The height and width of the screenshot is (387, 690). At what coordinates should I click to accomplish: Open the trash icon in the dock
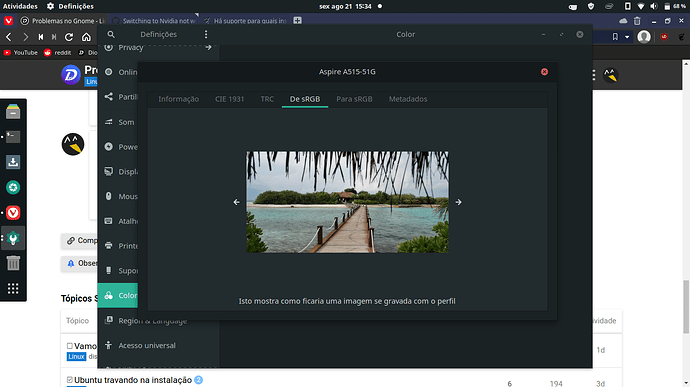click(13, 263)
